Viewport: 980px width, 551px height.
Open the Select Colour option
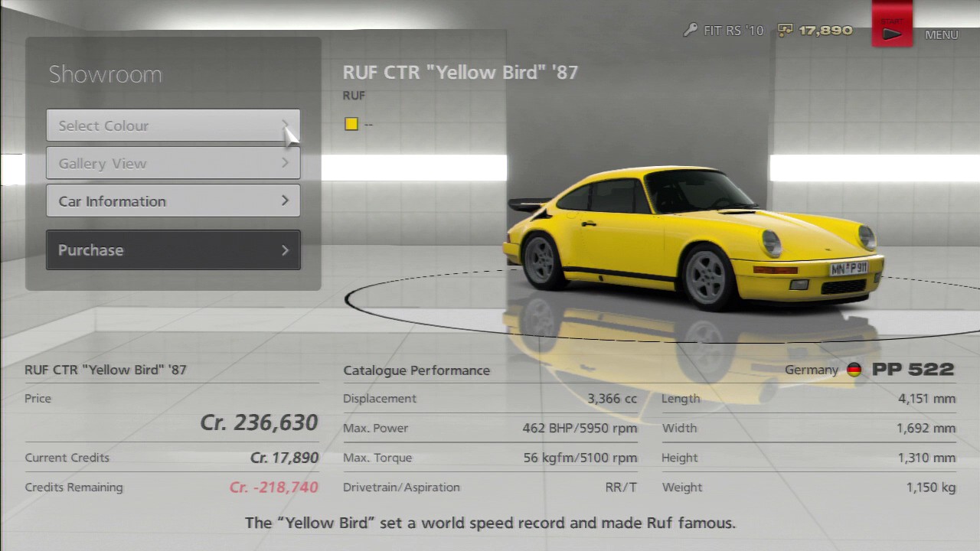click(x=173, y=126)
